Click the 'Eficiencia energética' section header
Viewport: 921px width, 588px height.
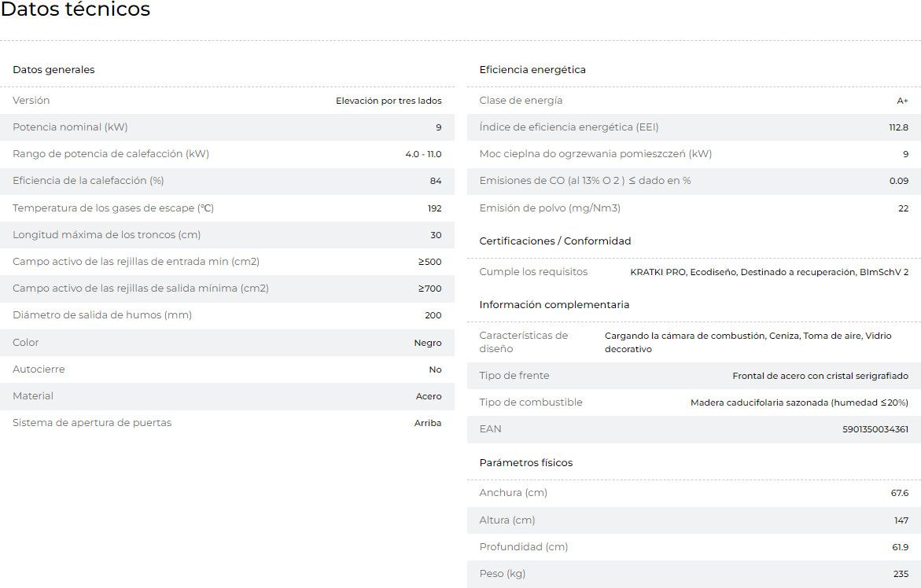(x=532, y=70)
